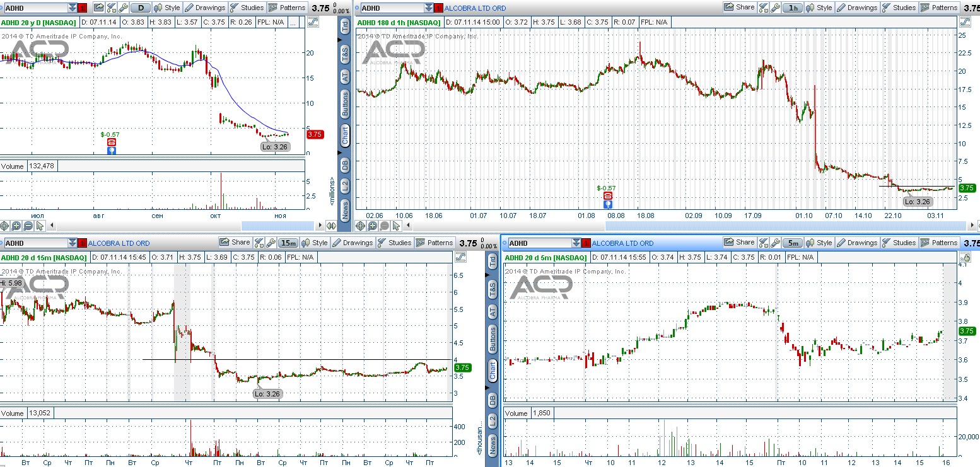
Task: Open the symbol dropdown on the 5m chart
Action: tap(576, 243)
